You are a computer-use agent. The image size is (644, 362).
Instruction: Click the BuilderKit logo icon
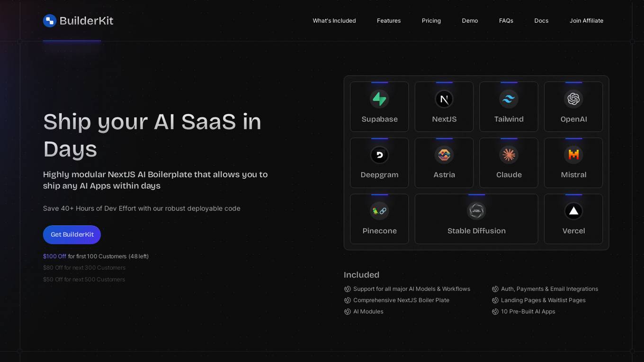(50, 21)
